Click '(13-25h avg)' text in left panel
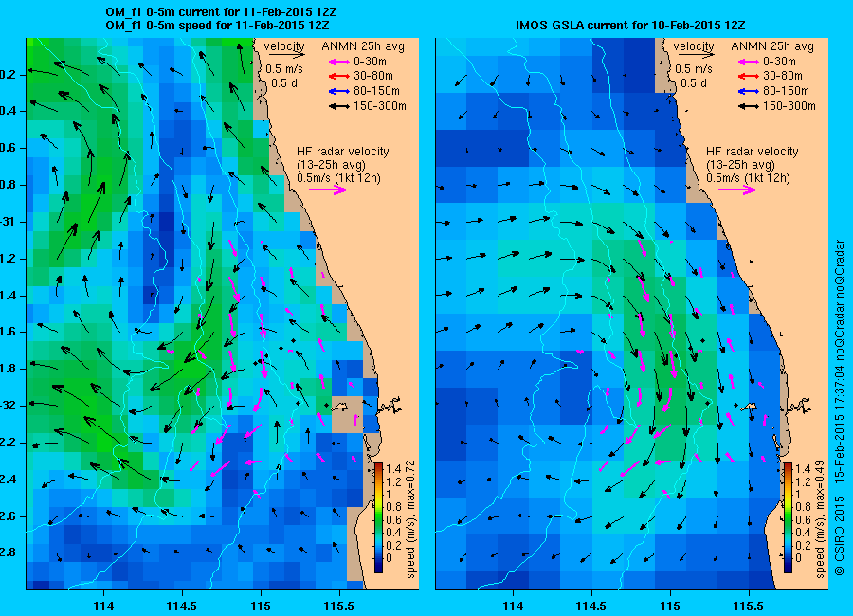This screenshot has width=853, height=616. click(x=331, y=165)
